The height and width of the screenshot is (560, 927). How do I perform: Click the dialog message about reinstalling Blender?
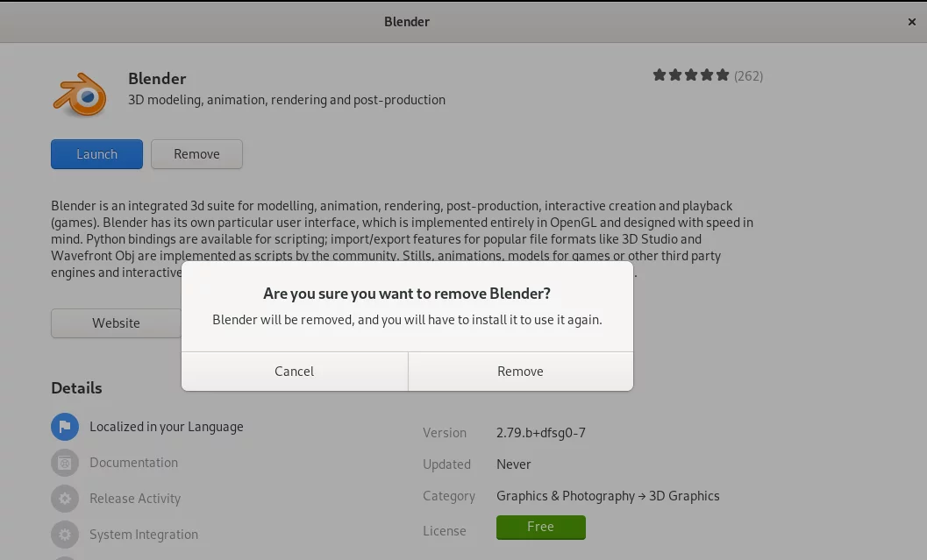point(407,320)
